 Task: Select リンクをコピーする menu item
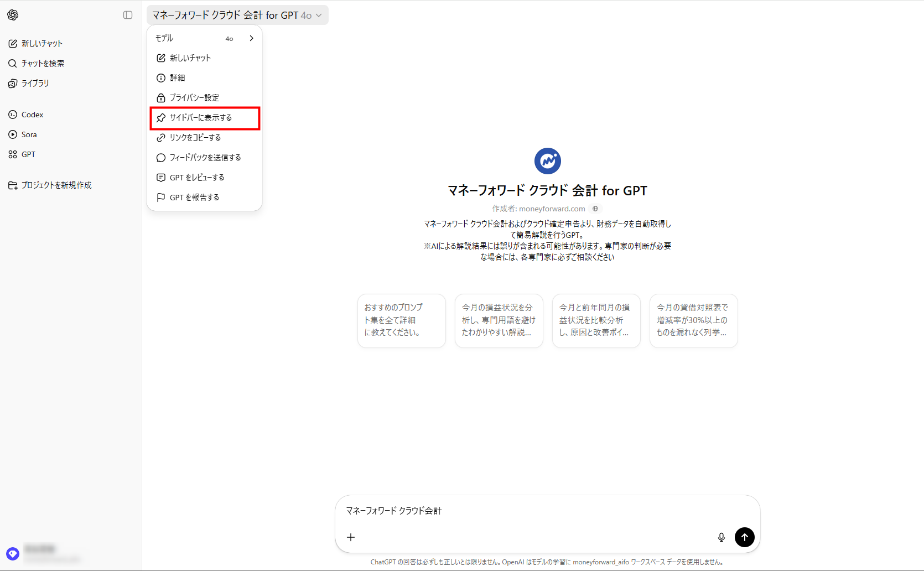click(204, 138)
